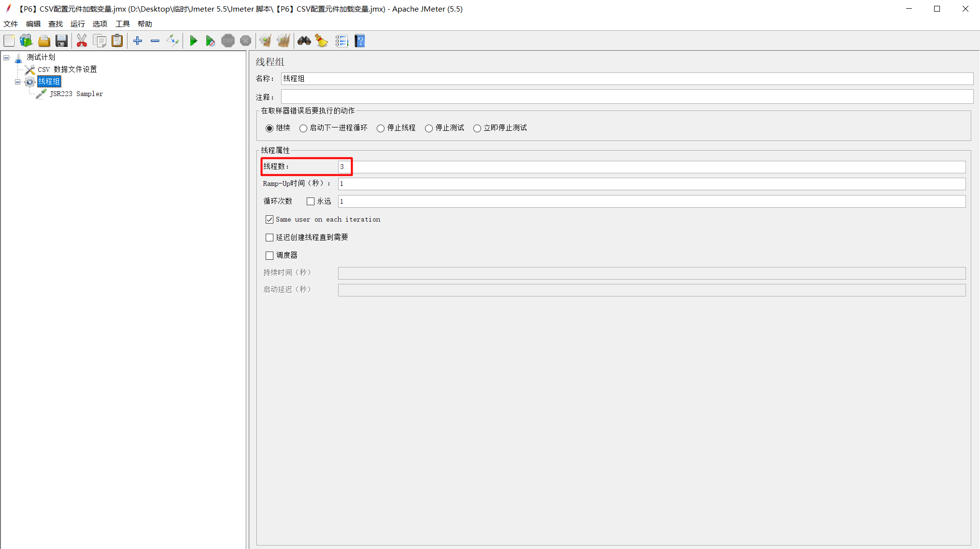Open the 查找 menu
This screenshot has height=549, width=980.
click(56, 24)
